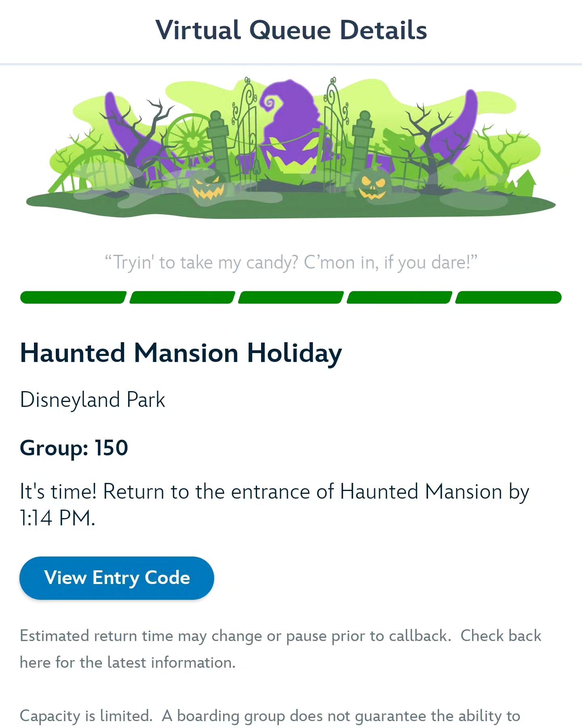The width and height of the screenshot is (582, 728).
Task: Tap the return by 1:14 PM message
Action: pyautogui.click(x=275, y=505)
